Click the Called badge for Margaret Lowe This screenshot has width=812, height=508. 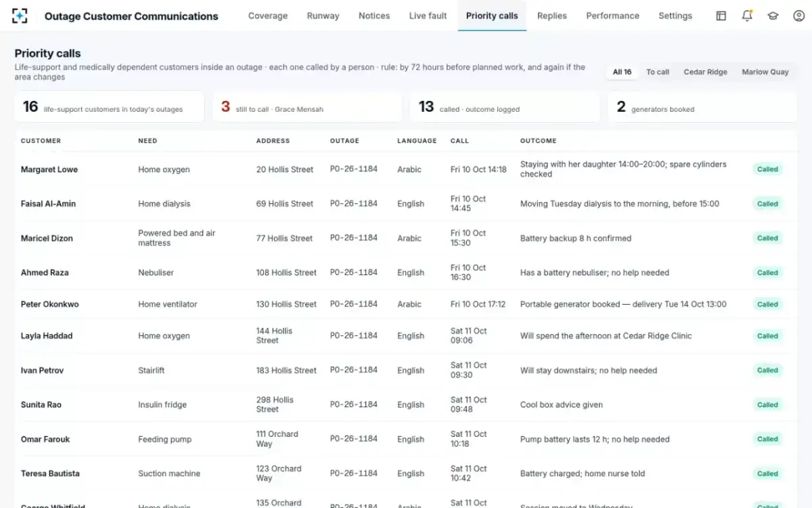coord(767,169)
